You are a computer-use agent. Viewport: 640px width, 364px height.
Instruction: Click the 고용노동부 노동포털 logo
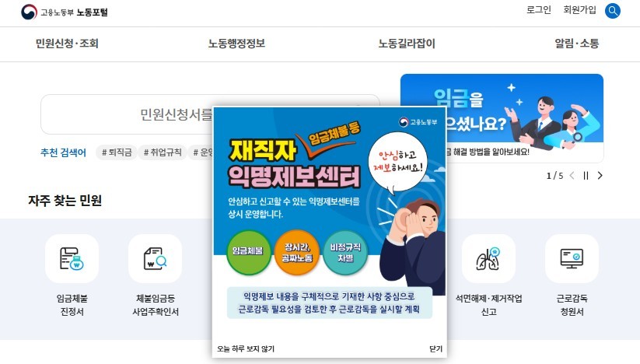click(65, 12)
